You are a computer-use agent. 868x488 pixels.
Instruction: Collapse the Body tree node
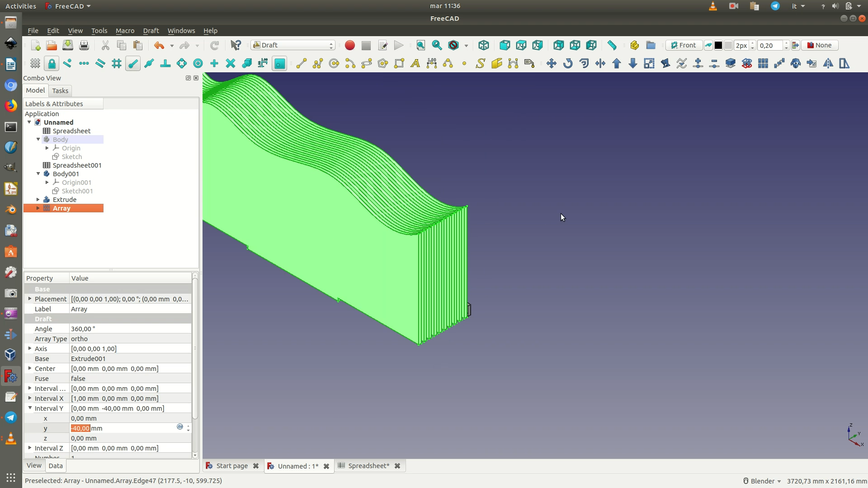[38, 140]
